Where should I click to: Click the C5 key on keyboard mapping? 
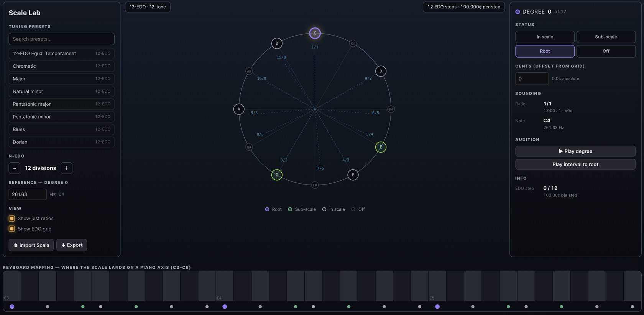point(437,286)
